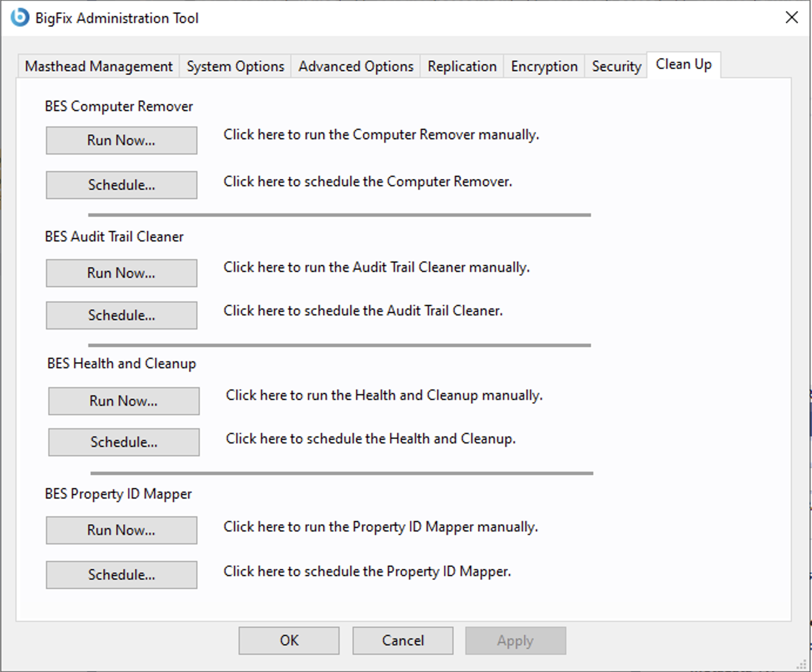
Task: Click the BigFix logo icon in title bar
Action: coord(19,18)
